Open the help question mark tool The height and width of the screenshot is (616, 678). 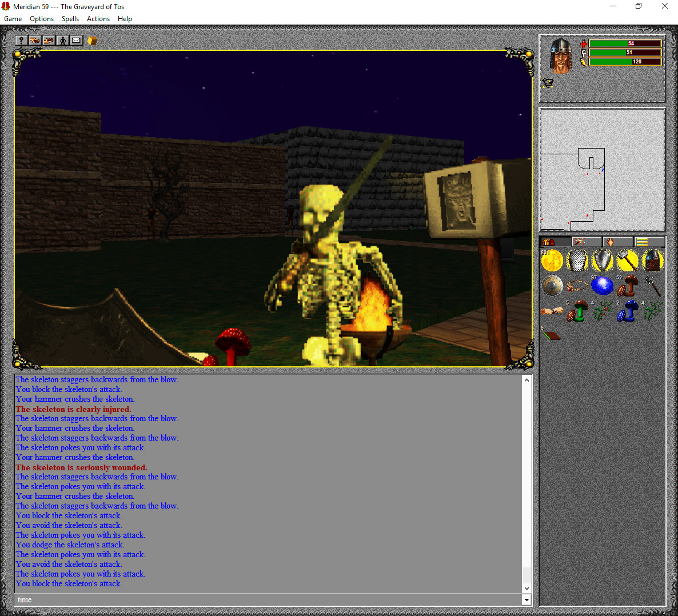pyautogui.click(x=21, y=40)
